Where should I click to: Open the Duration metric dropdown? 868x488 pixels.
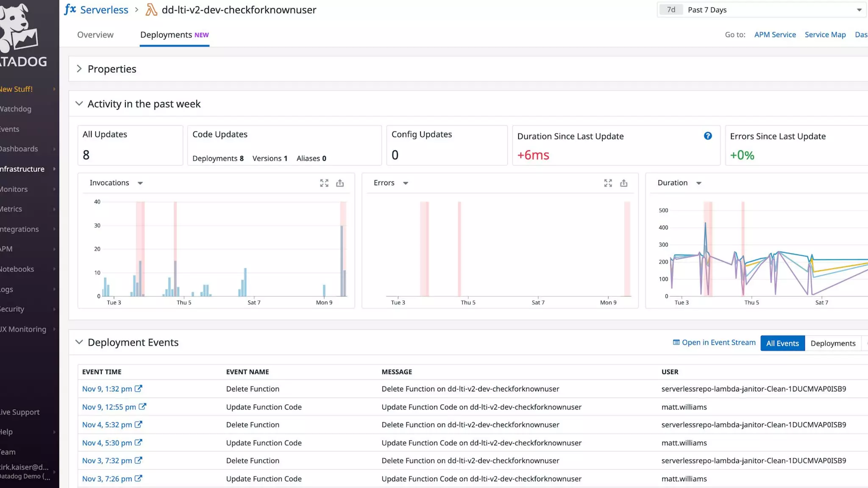699,183
